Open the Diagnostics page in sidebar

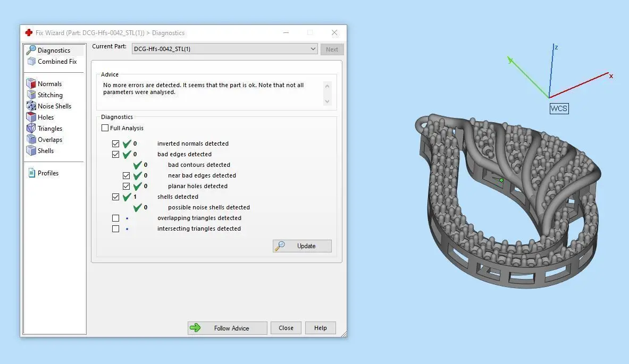pos(54,50)
